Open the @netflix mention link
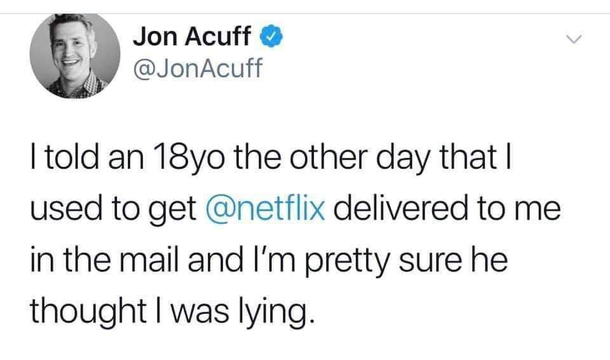Image resolution: width=610 pixels, height=360 pixels. pyautogui.click(x=265, y=208)
